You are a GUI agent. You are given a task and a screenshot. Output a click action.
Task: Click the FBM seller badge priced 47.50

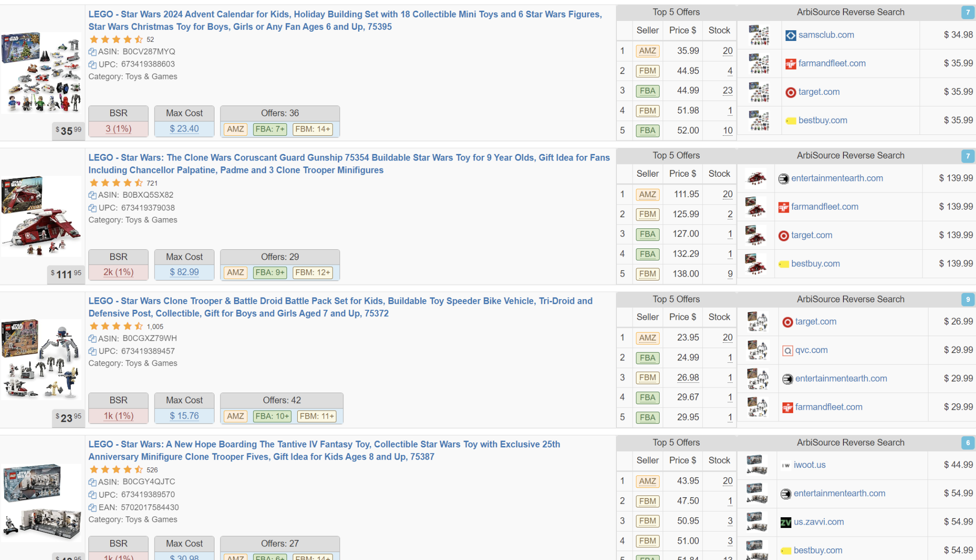(647, 501)
